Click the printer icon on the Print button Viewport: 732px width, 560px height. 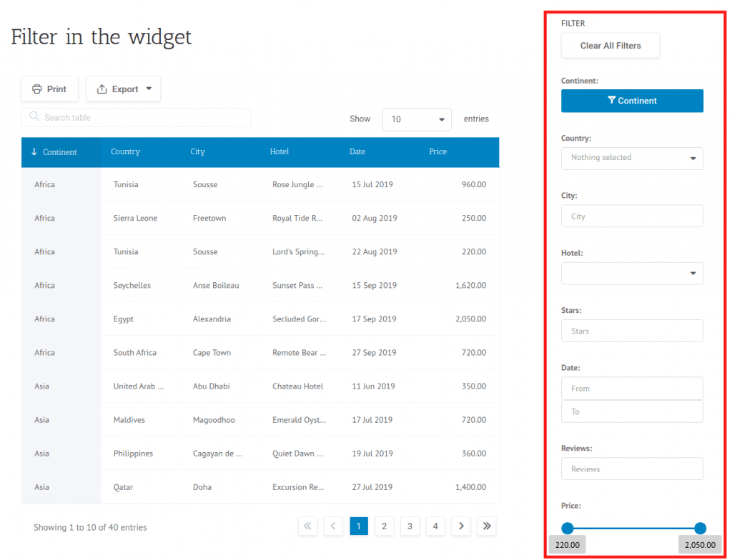point(35,89)
